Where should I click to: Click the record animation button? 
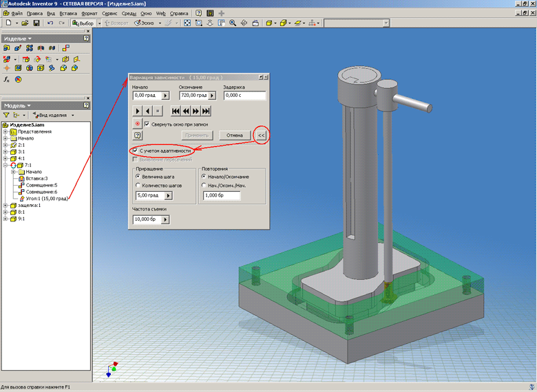click(137, 124)
